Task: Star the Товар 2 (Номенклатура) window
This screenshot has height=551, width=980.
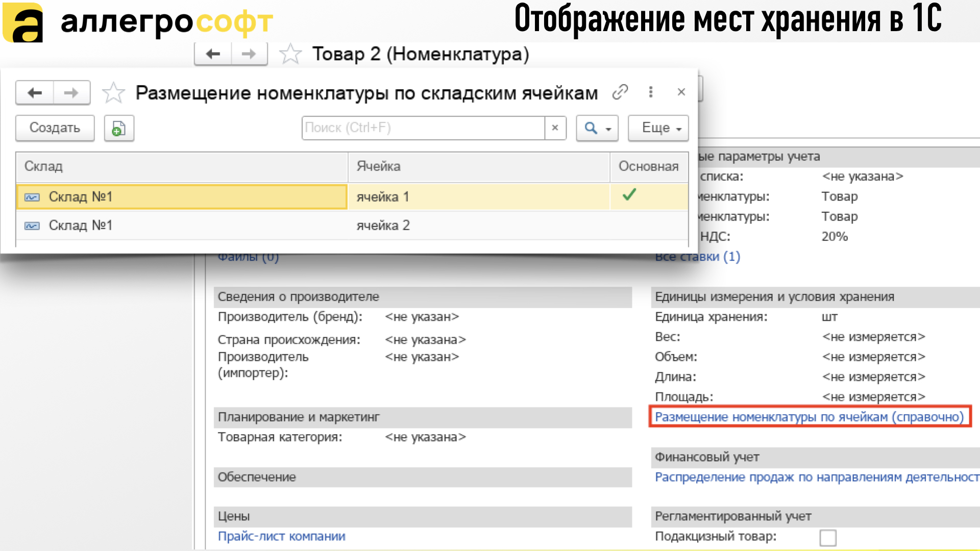Action: click(x=290, y=54)
